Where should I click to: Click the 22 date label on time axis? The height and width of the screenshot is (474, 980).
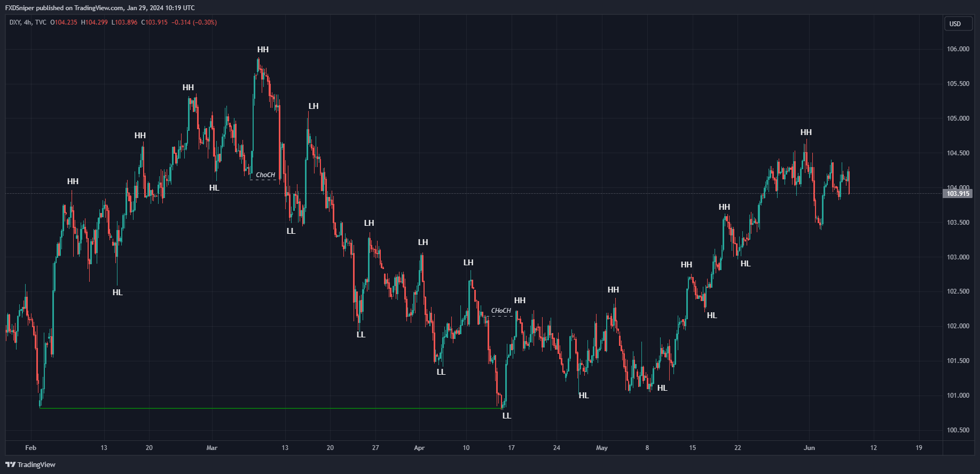tap(738, 448)
